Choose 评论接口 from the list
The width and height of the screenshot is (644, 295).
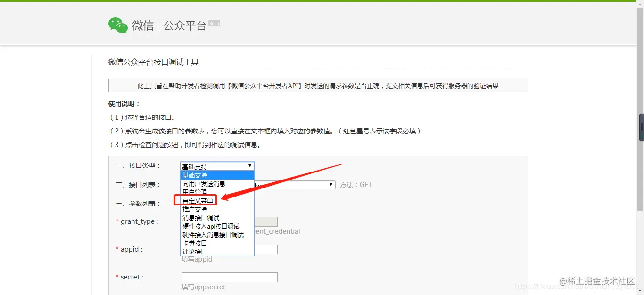pyautogui.click(x=217, y=252)
